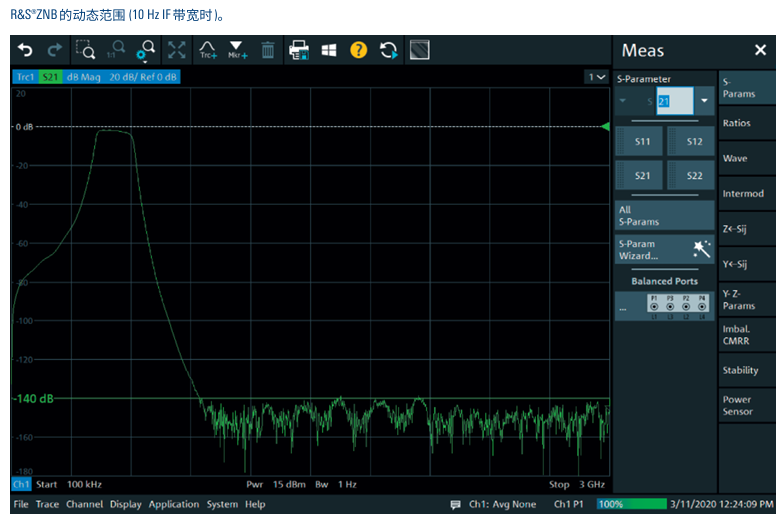Add a marker using Mkr+ icon
Image resolution: width=783 pixels, height=523 pixels.
tap(237, 50)
